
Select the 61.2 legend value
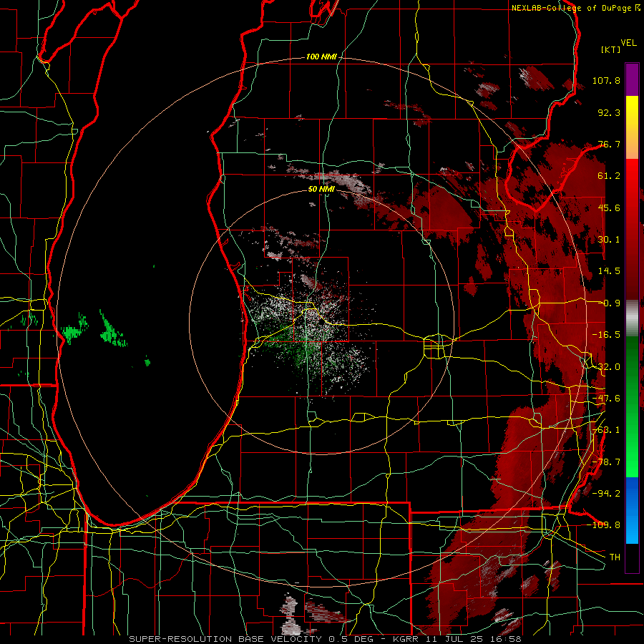(x=609, y=176)
